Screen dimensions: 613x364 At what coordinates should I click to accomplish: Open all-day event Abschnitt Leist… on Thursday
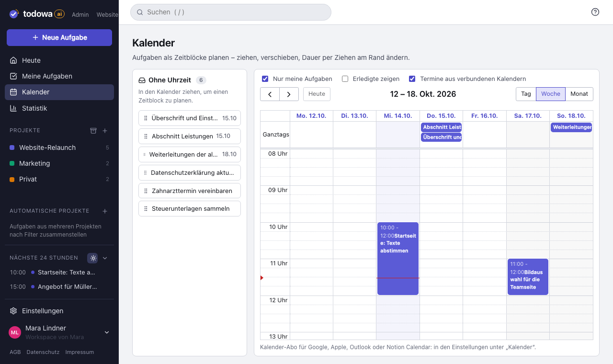click(x=442, y=127)
